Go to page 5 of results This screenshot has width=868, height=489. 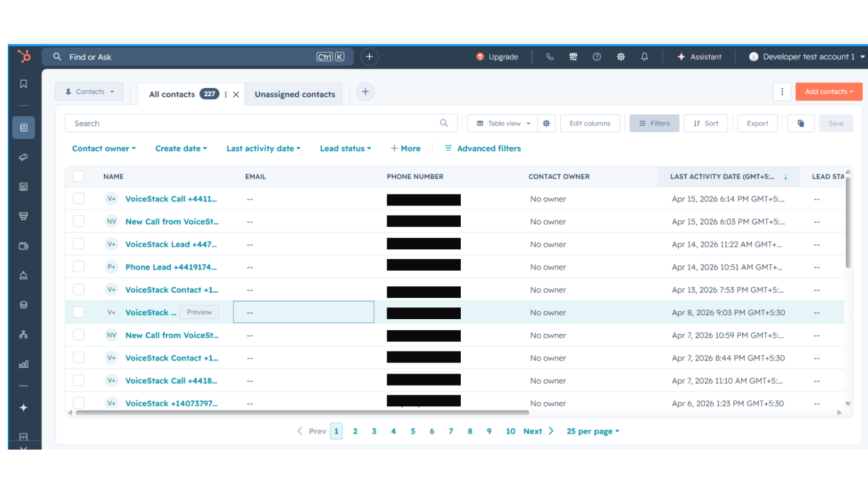(x=413, y=432)
